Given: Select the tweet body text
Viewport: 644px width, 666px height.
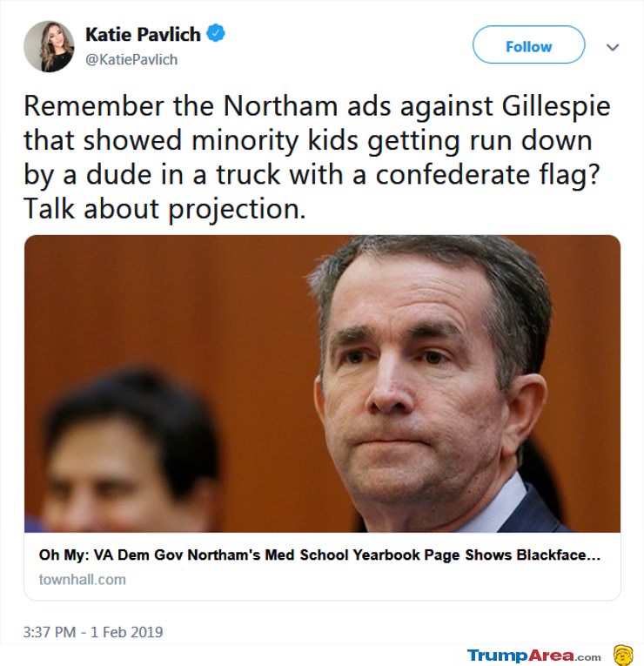Looking at the screenshot, I should click(317, 158).
